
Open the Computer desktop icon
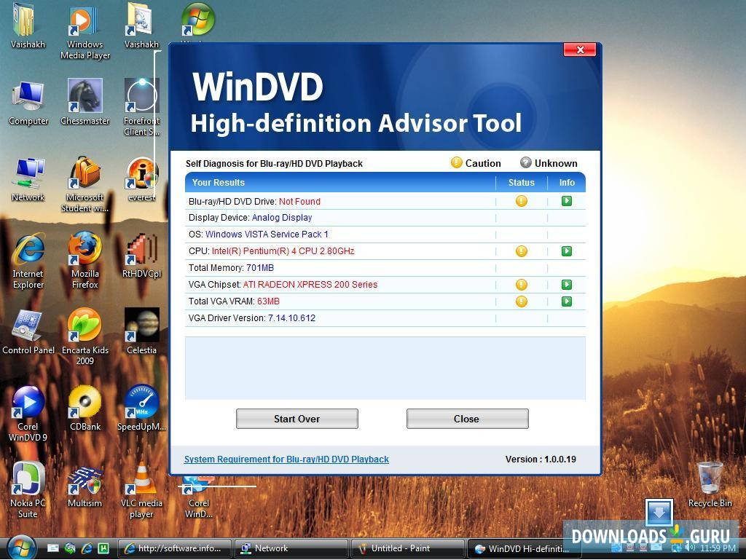28,103
